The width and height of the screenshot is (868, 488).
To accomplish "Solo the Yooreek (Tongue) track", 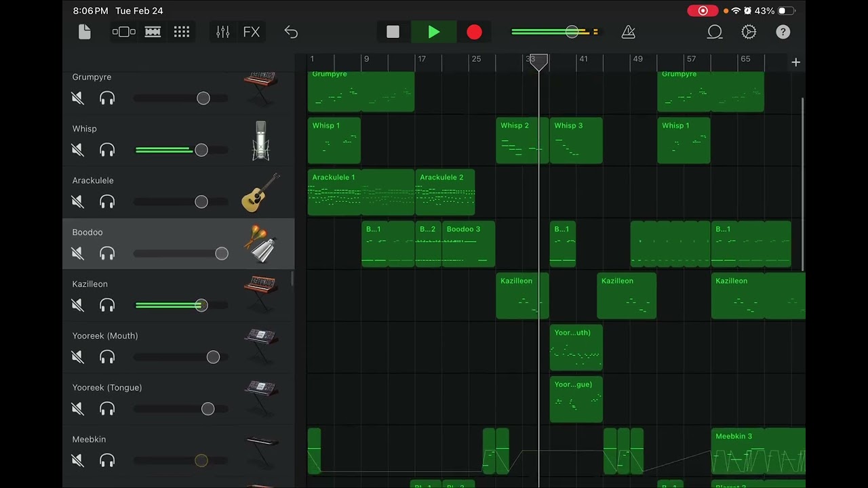I will pyautogui.click(x=107, y=409).
